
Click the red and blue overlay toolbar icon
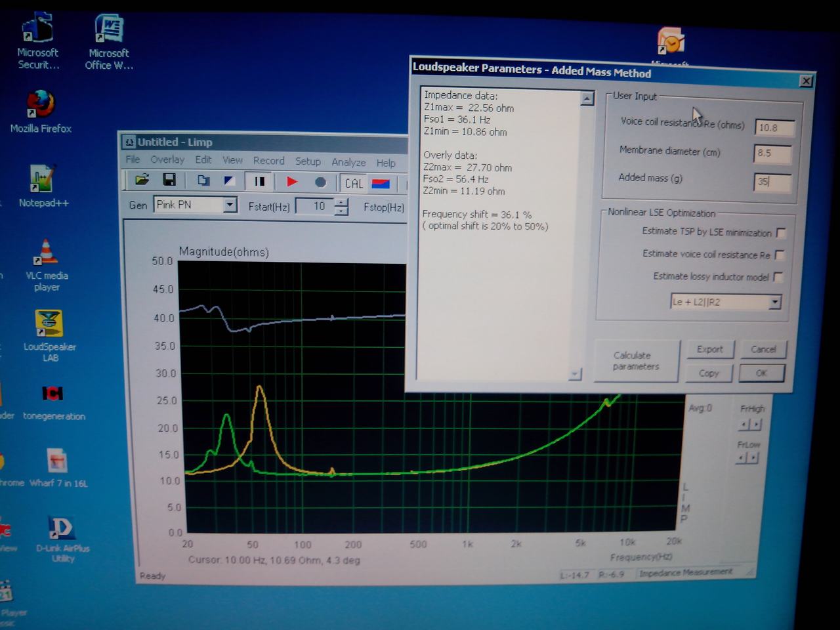[x=381, y=184]
